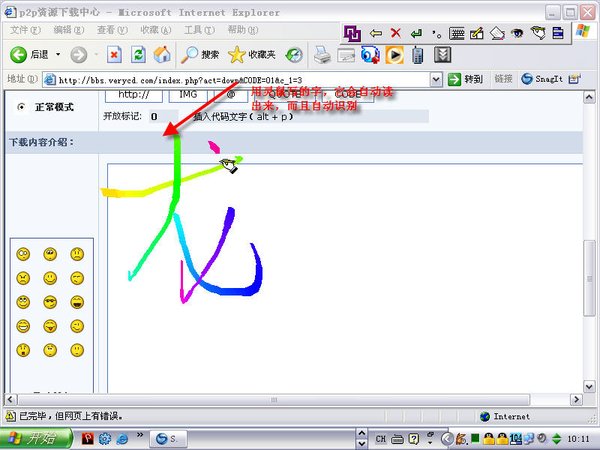The image size is (600, 450).
Task: Click the 转到 (Go) button
Action: point(466,79)
